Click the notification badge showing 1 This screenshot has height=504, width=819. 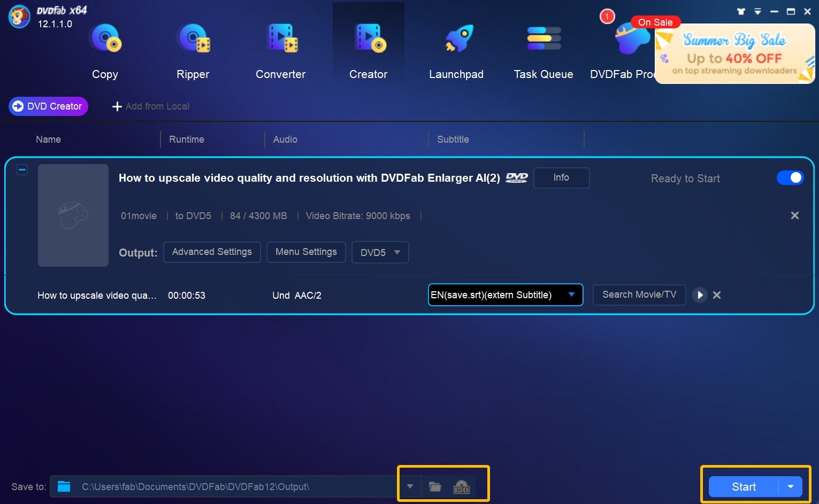tap(607, 17)
